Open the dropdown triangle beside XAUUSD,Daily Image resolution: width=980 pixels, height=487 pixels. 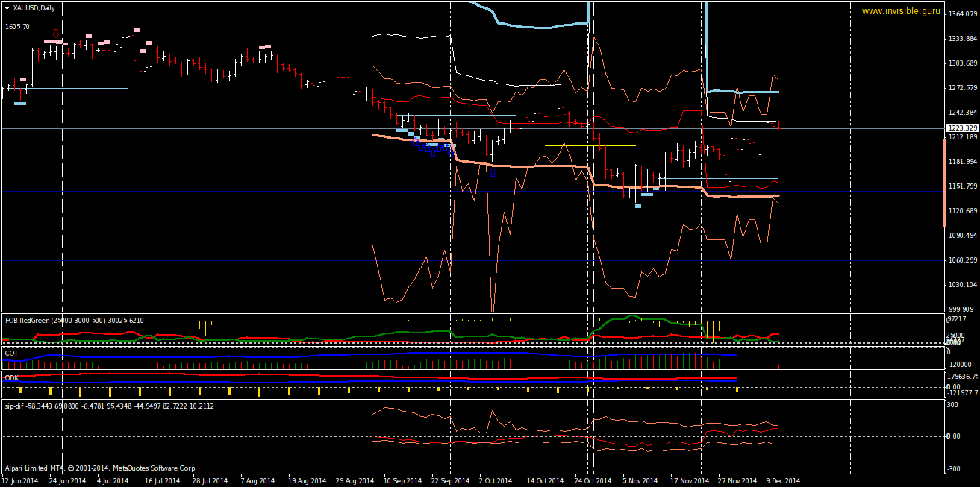pos(7,7)
